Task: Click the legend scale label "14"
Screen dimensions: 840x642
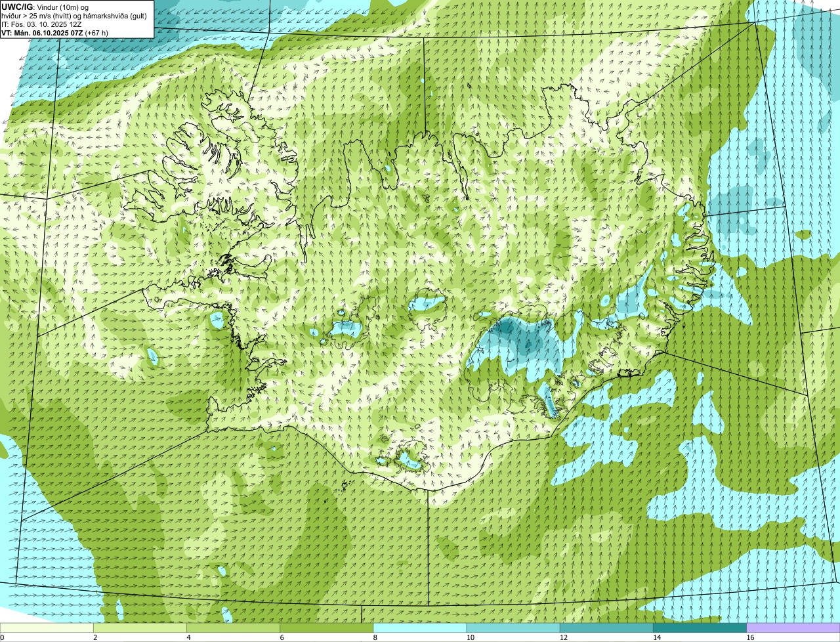Action: click(657, 637)
